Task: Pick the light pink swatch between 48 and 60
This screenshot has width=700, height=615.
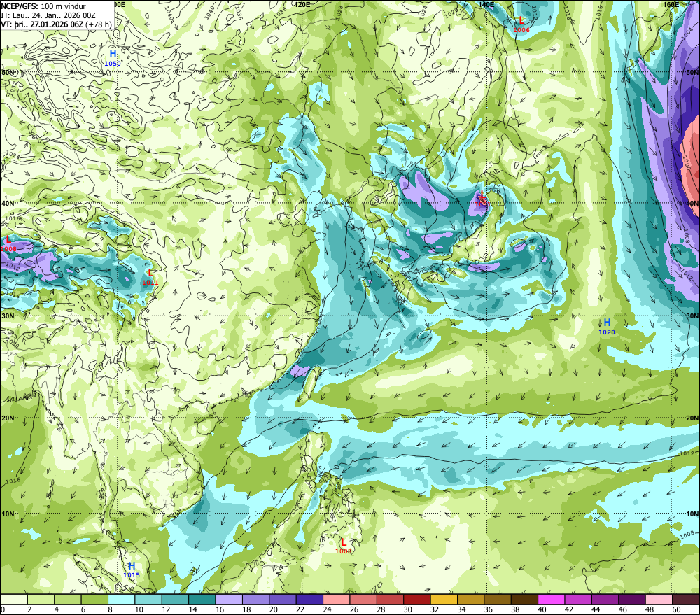Action: click(x=659, y=599)
